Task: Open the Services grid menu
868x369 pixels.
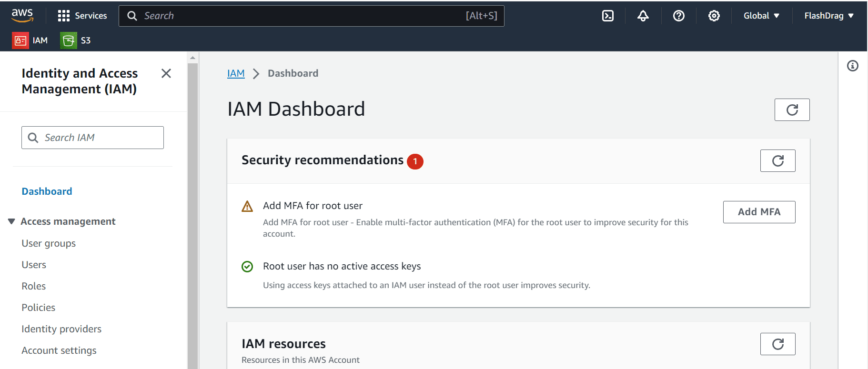Action: (x=64, y=16)
